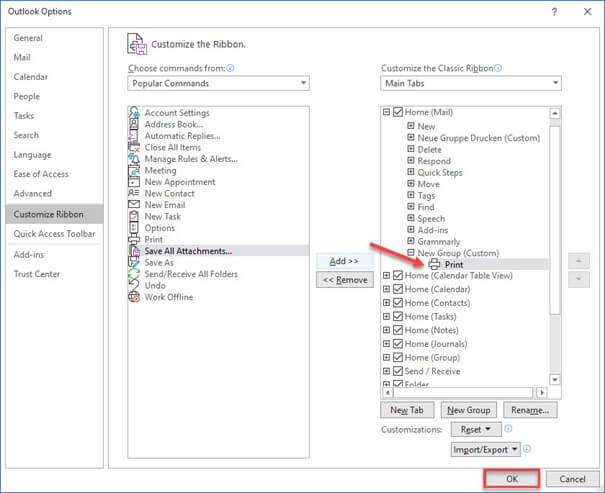This screenshot has width=605, height=493.
Task: Uncheck the Home (Journals) checkbox
Action: pos(398,344)
